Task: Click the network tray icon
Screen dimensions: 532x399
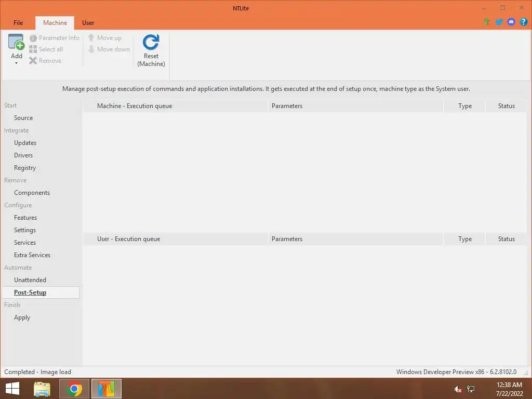Action: click(x=471, y=389)
